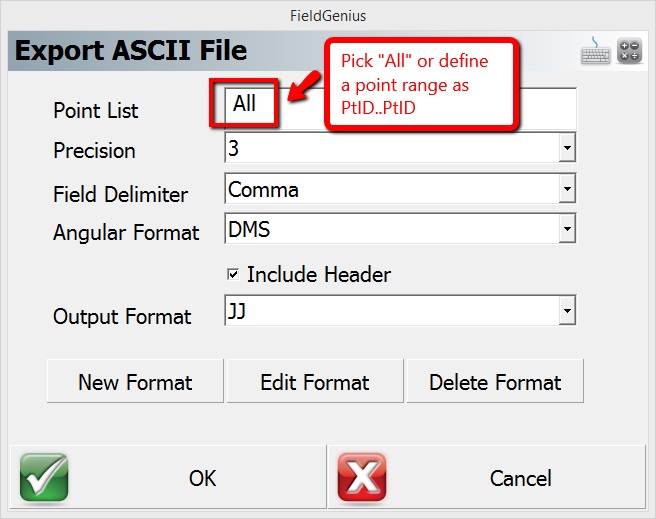
Task: Click the red X icon
Action: (x=362, y=477)
